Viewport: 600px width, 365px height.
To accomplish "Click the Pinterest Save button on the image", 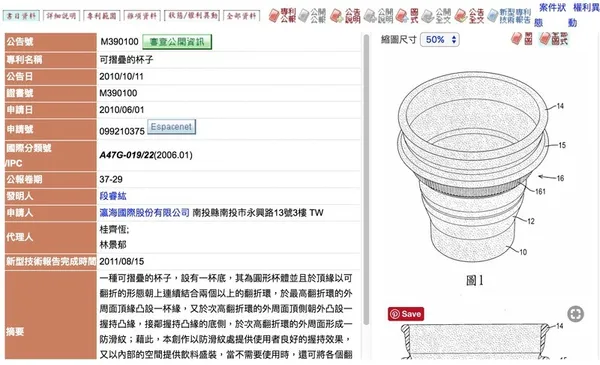I will point(406,314).
